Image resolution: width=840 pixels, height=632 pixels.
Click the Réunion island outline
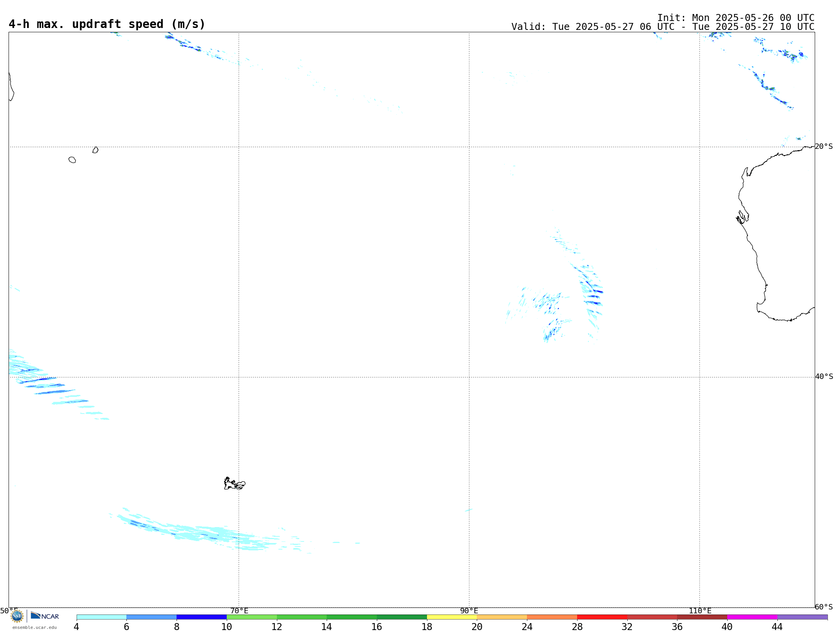coord(72,160)
